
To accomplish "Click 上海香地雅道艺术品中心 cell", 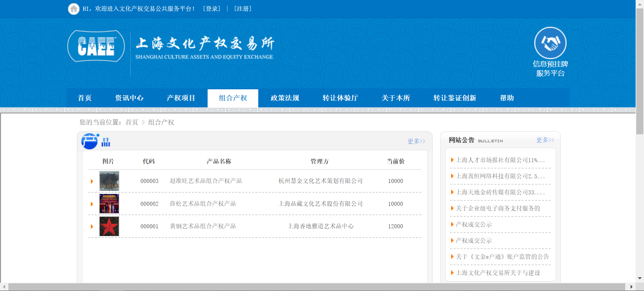I will [321, 226].
